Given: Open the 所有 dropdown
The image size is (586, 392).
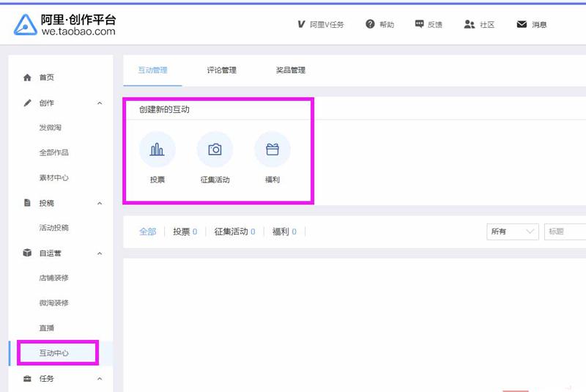Looking at the screenshot, I should [512, 232].
